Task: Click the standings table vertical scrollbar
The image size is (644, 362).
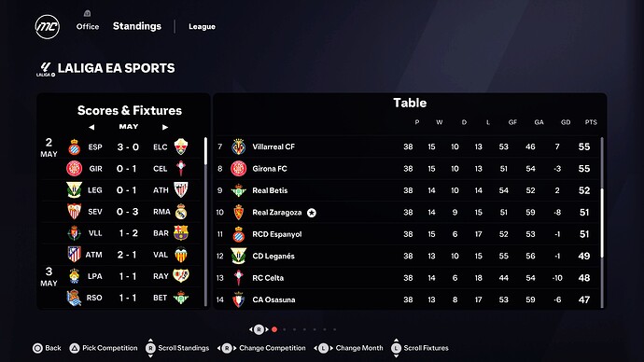Action: [602, 223]
